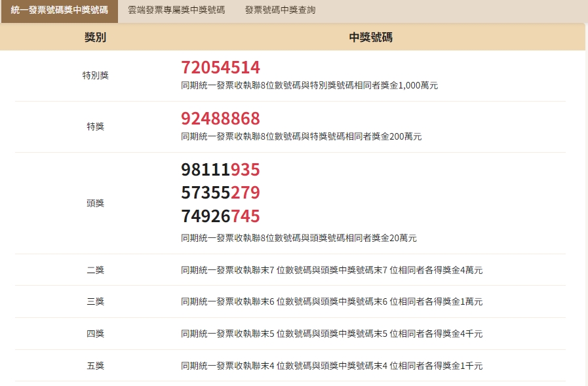The image size is (588, 386).
Task: Switch to 雲端發票專屬獎中獎號碼 tab
Action: pyautogui.click(x=176, y=10)
